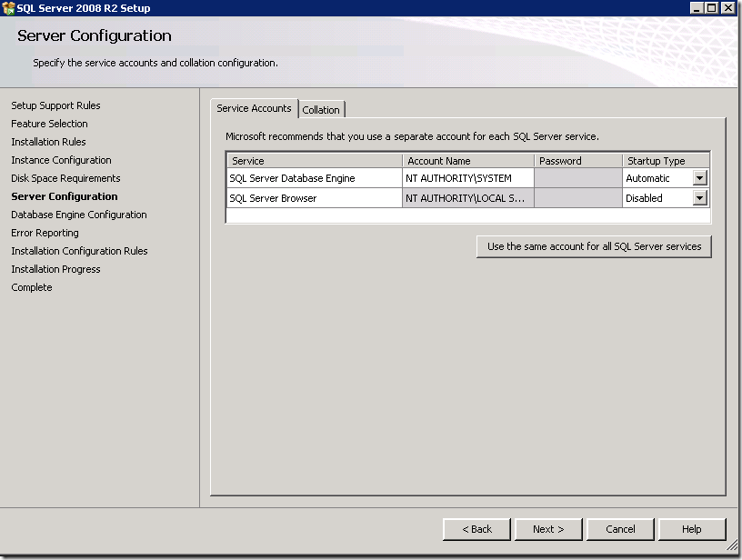Image resolution: width=742 pixels, height=560 pixels.
Task: Proceed with the Next button
Action: (548, 529)
